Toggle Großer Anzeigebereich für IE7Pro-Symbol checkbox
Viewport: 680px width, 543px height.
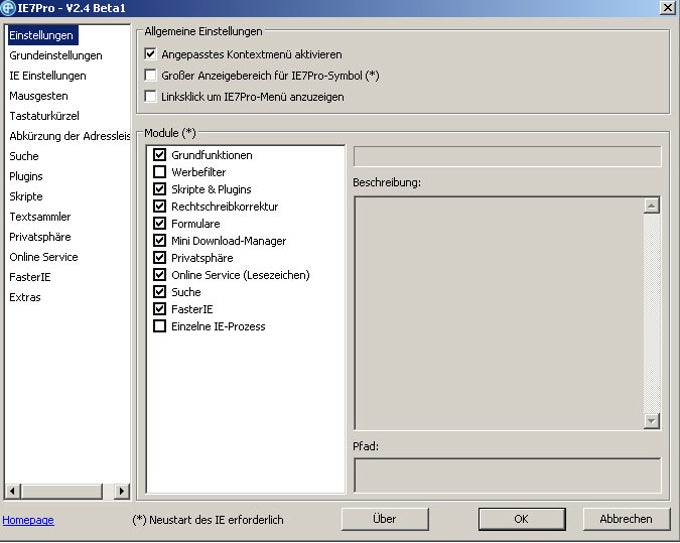[x=150, y=75]
